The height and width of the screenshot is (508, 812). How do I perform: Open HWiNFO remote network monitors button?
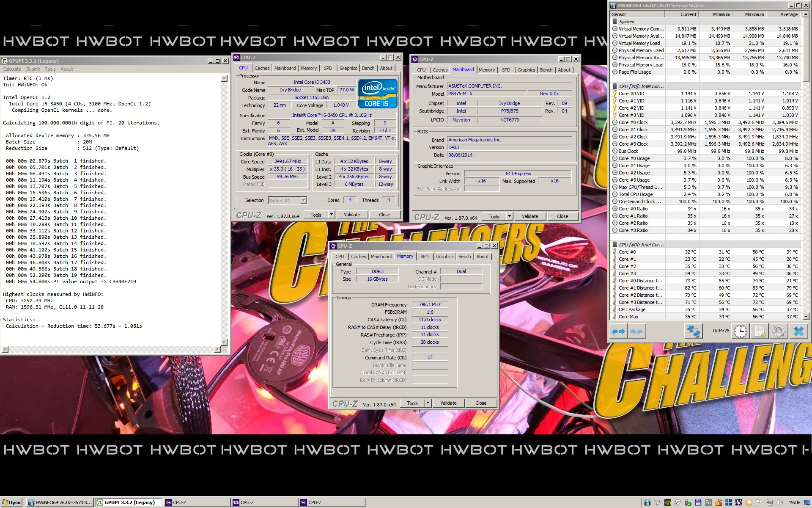tap(694, 331)
